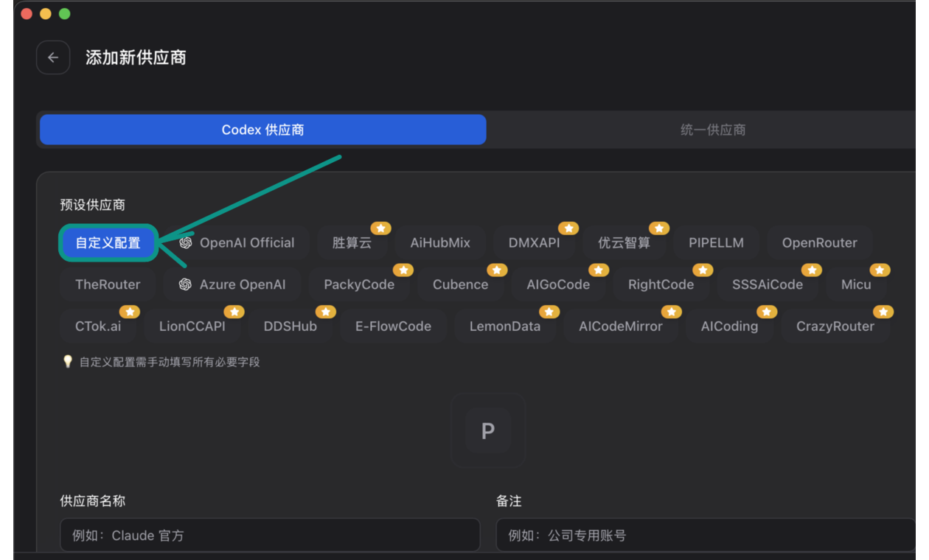Switch to Codex 供应商 tab
Image resolution: width=929 pixels, height=560 pixels.
tap(263, 130)
